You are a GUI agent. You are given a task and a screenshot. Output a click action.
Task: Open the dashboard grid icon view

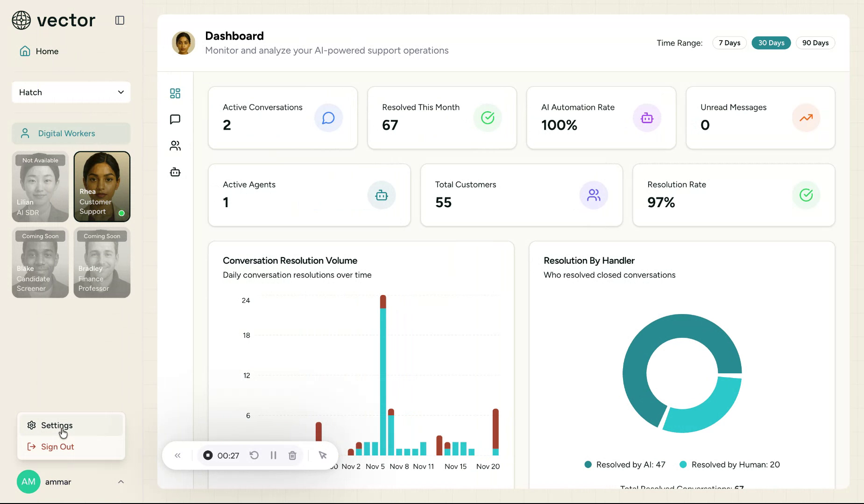coord(175,93)
